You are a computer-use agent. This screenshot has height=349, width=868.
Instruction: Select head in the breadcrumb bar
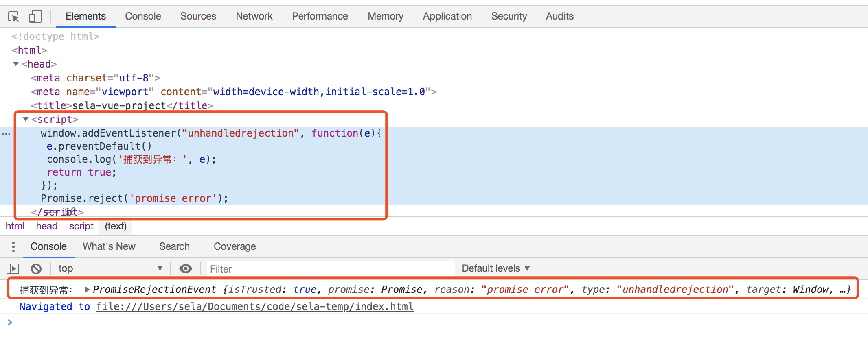click(46, 226)
